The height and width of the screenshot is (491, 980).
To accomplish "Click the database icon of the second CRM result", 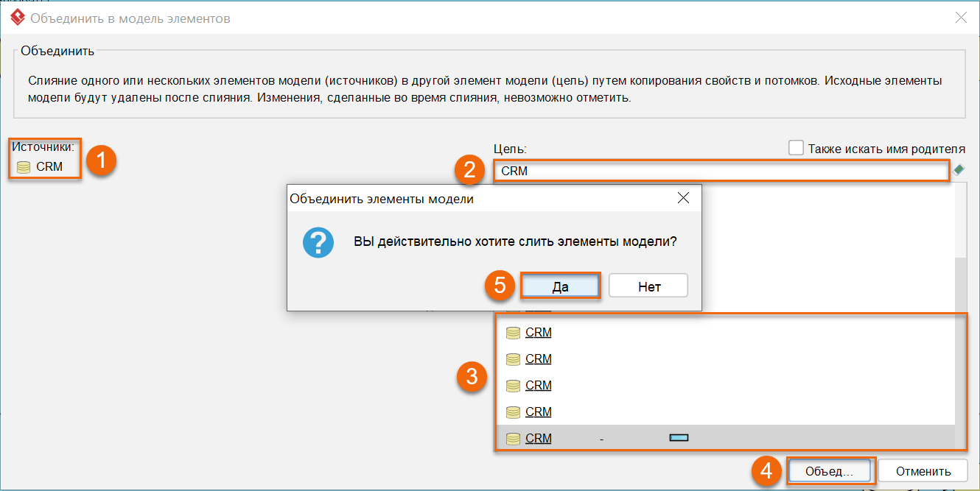I will pyautogui.click(x=514, y=358).
